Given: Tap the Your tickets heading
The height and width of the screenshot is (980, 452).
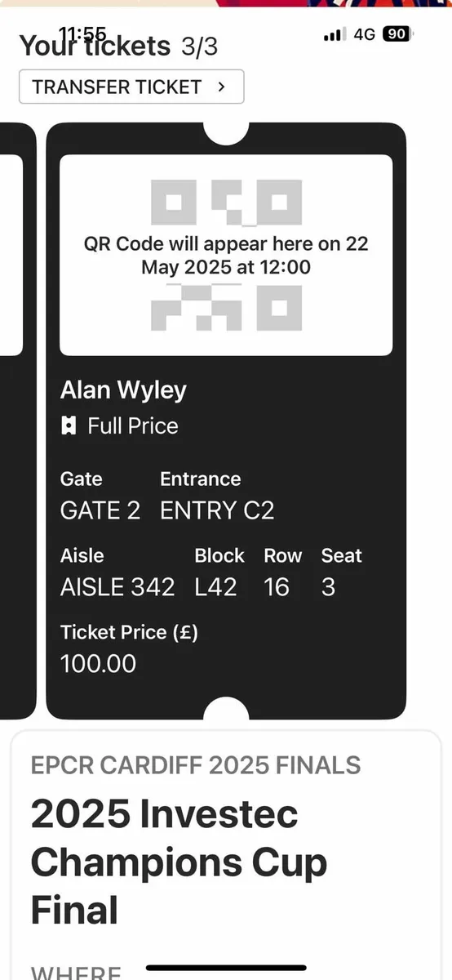Looking at the screenshot, I should (95, 46).
